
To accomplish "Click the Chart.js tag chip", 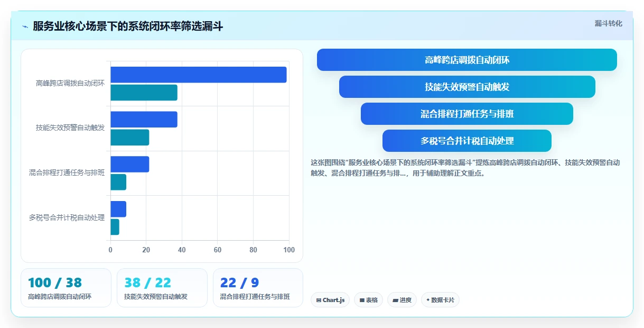I will coord(330,300).
